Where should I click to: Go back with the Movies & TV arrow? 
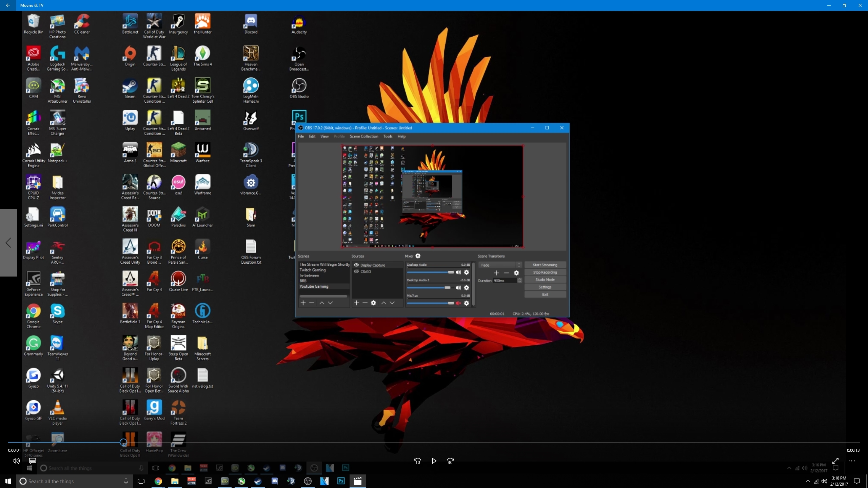[8, 5]
